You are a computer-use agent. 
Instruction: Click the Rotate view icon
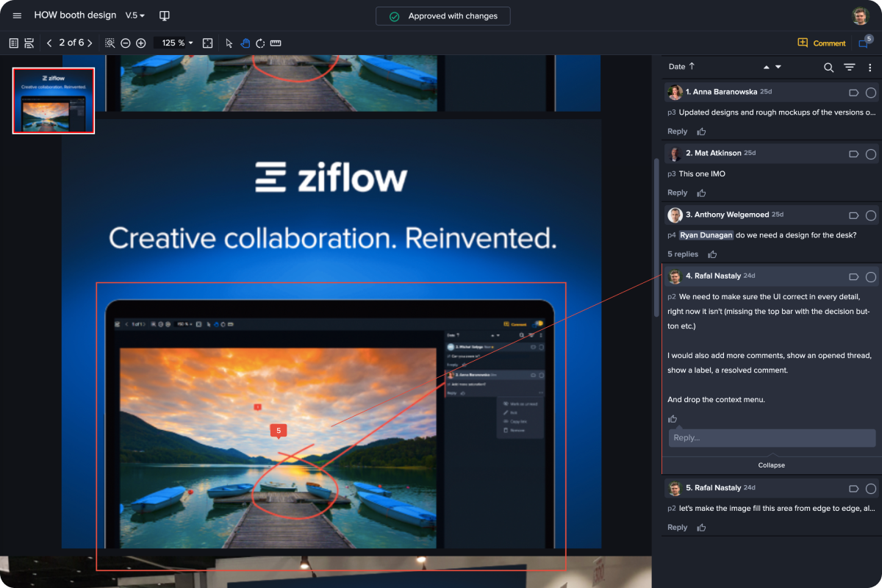pos(259,43)
